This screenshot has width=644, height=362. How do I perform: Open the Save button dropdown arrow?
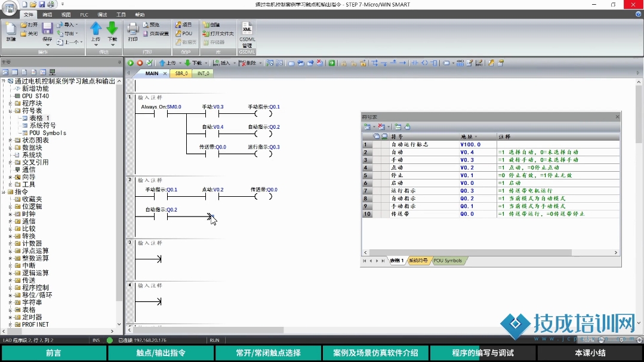[x=47, y=44]
